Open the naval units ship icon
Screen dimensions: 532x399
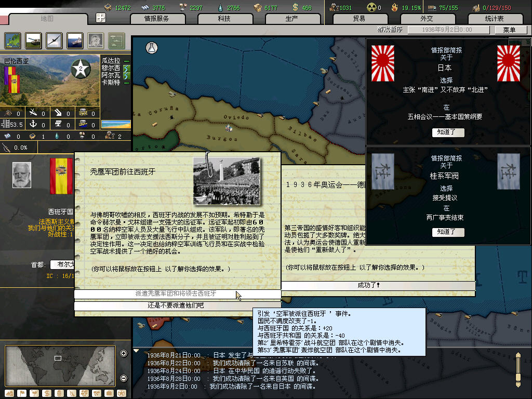75,40
